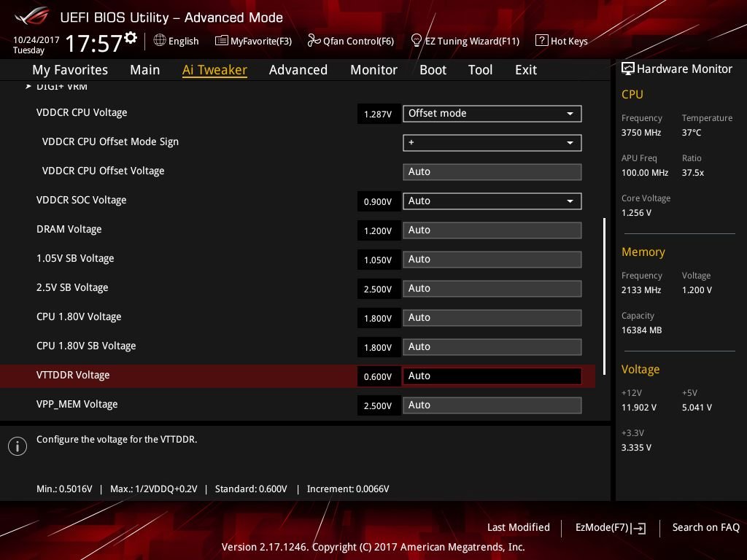
Task: Click the CPU Temperature 37°C reading
Action: pyautogui.click(x=692, y=133)
